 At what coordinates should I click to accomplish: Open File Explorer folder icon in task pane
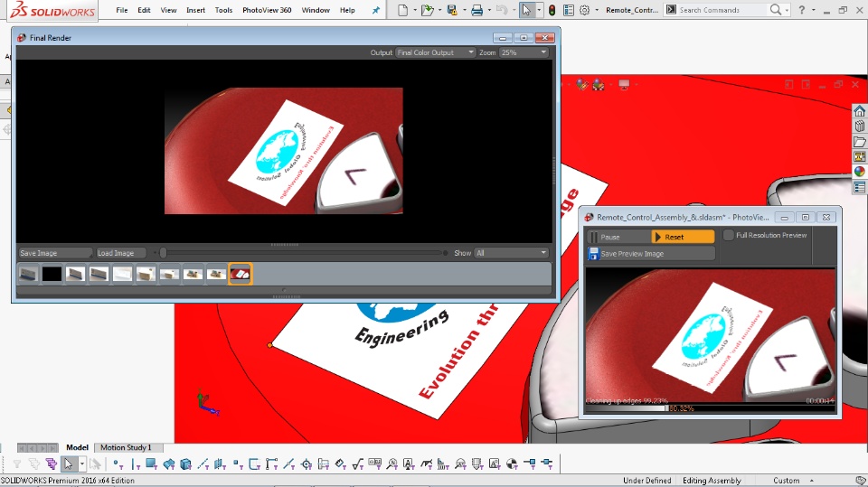859,142
